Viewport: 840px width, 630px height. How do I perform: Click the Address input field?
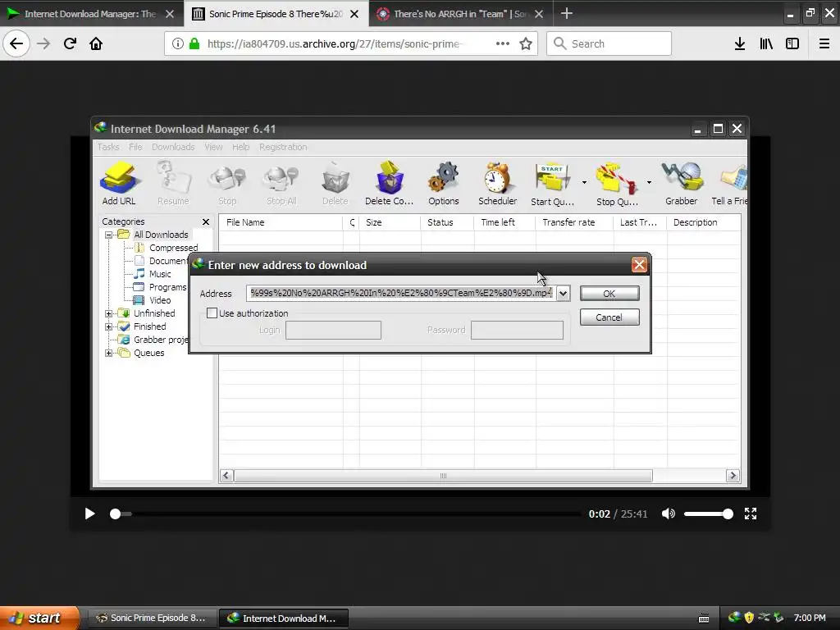[400, 293]
